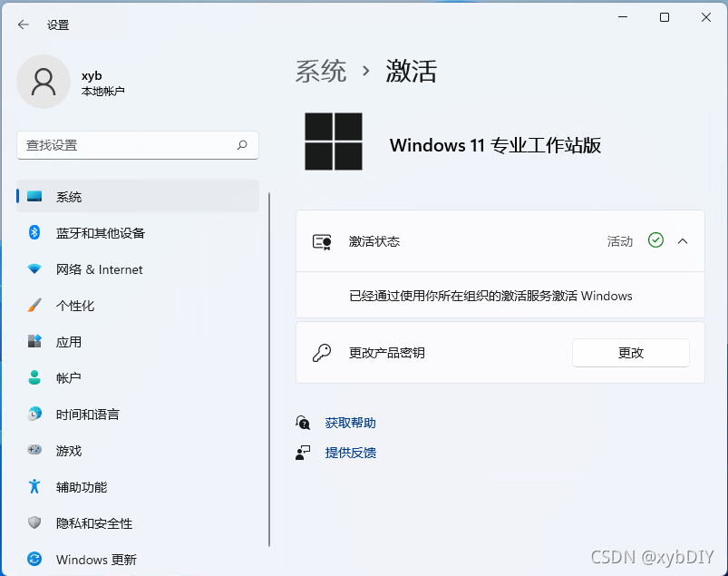Click the 活动 status text
This screenshot has width=728, height=576.
pyautogui.click(x=620, y=241)
